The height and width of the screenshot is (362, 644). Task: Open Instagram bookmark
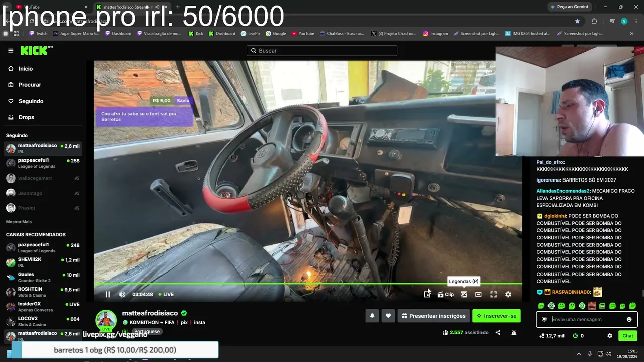pos(435,33)
